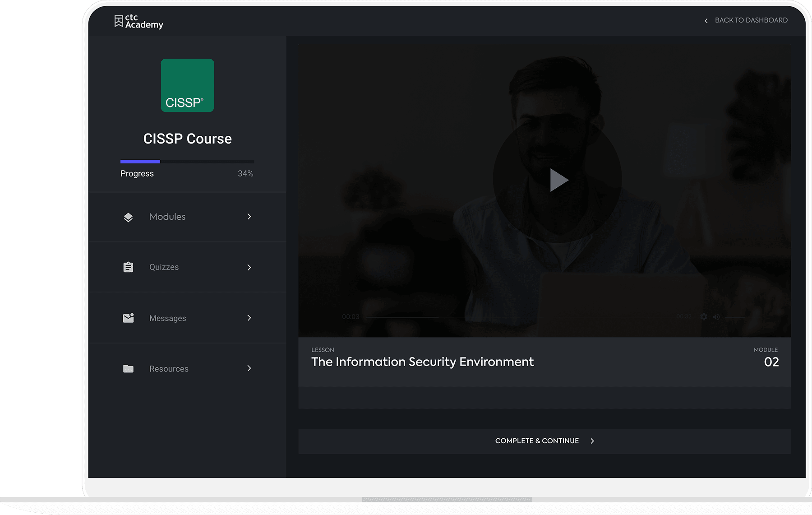This screenshot has height=515, width=812.
Task: Click the unread indicator on the Messages icon
Action: point(132,315)
